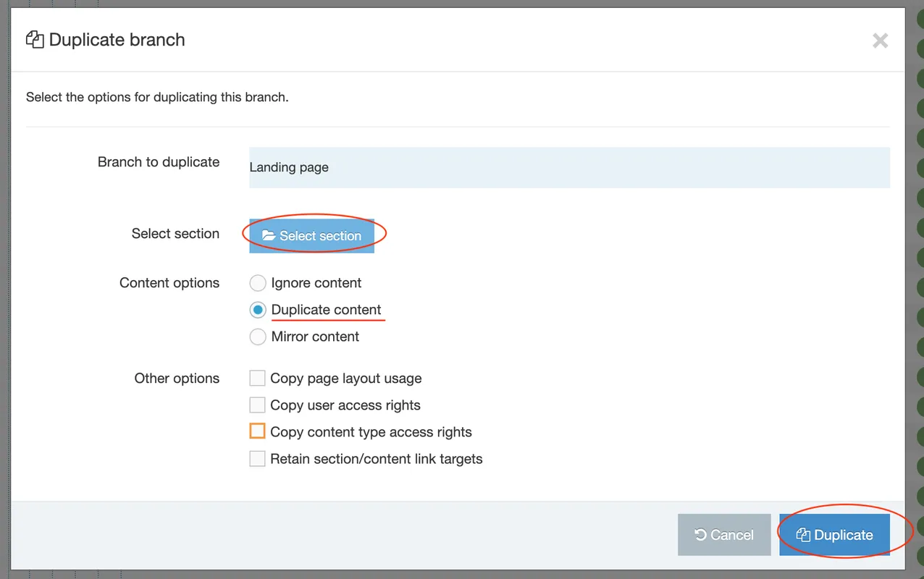Click the Select section button
The height and width of the screenshot is (579, 924).
tap(311, 236)
